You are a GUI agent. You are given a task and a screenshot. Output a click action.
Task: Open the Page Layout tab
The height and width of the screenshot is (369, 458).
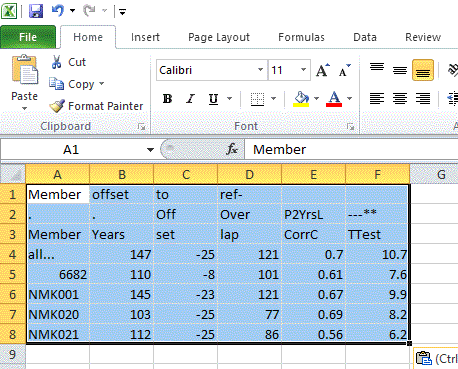click(x=219, y=37)
